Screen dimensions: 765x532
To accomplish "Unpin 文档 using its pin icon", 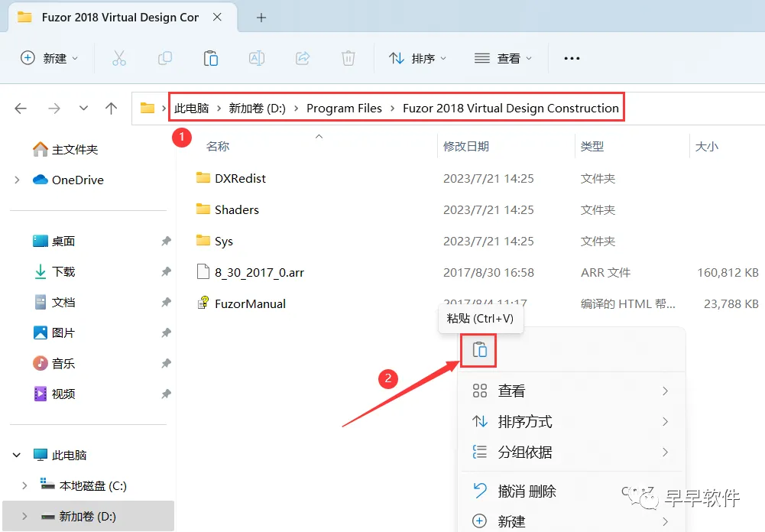I will click(166, 303).
